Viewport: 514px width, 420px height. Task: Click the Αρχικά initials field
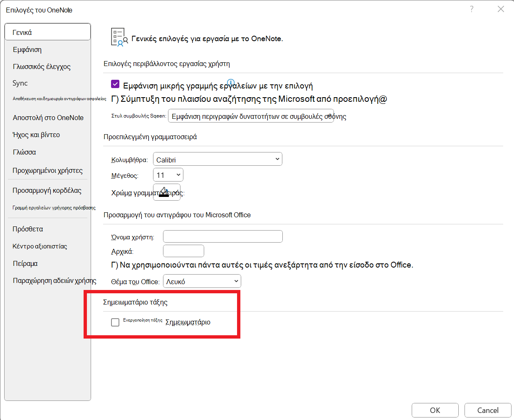coord(183,251)
